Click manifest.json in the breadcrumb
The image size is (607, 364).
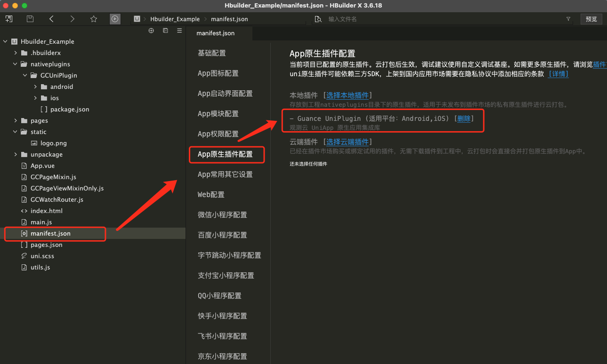tap(229, 19)
